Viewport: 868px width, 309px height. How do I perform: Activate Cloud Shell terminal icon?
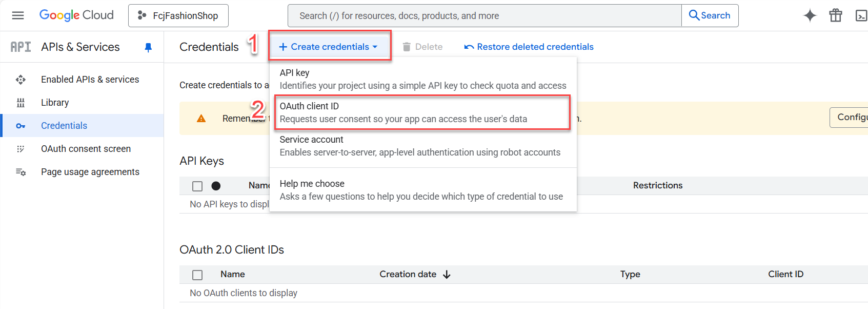(x=861, y=16)
